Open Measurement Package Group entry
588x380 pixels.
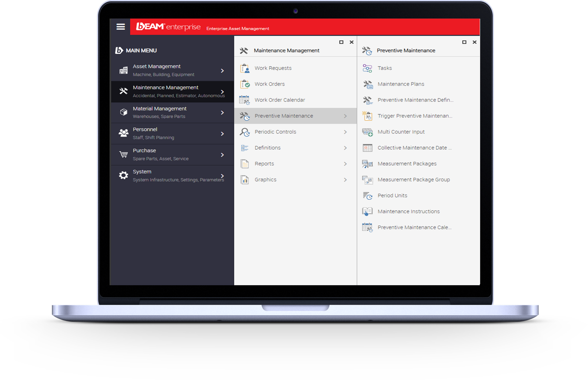click(x=418, y=180)
